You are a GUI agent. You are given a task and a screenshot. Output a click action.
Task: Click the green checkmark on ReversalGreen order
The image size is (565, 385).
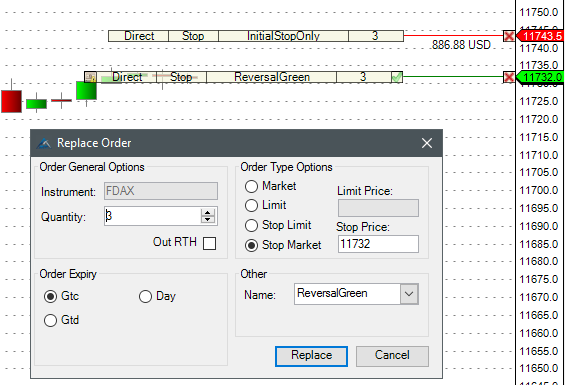(x=397, y=77)
